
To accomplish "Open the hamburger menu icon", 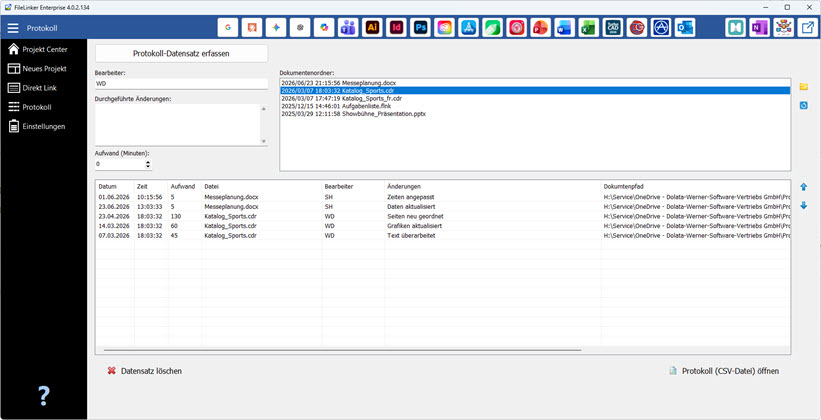I will [13, 28].
